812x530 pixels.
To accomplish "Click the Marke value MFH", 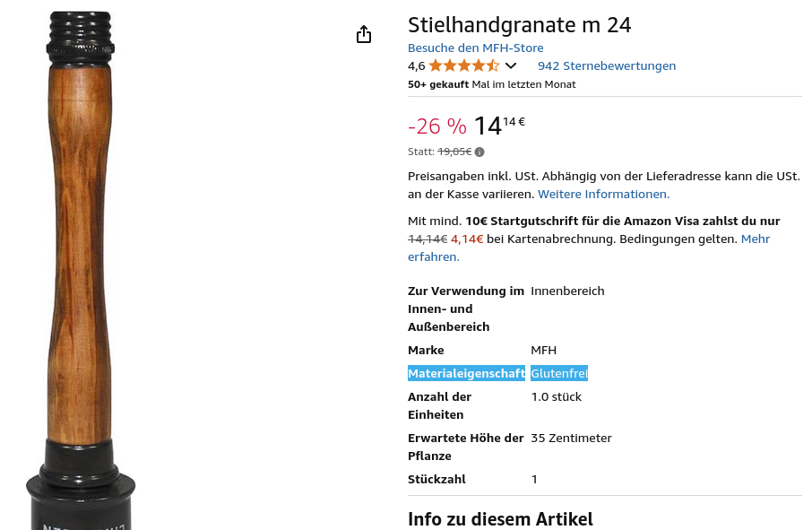I will (x=543, y=350).
